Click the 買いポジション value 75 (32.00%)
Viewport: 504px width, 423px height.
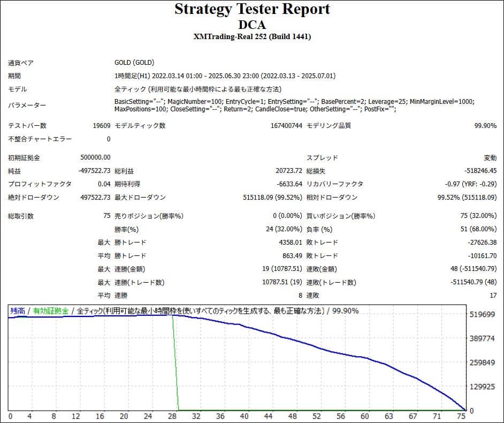point(479,216)
